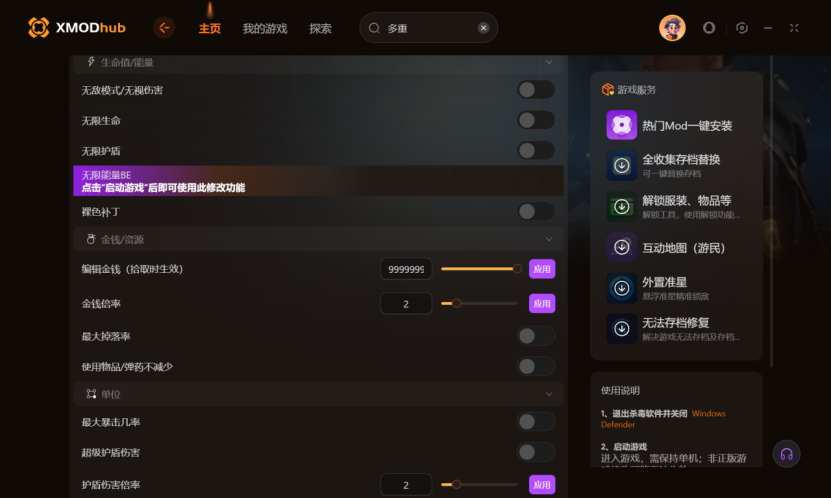Viewport: 831px width, 498px height.
Task: Click 热门Mod一键安装 purple icon
Action: click(x=622, y=125)
